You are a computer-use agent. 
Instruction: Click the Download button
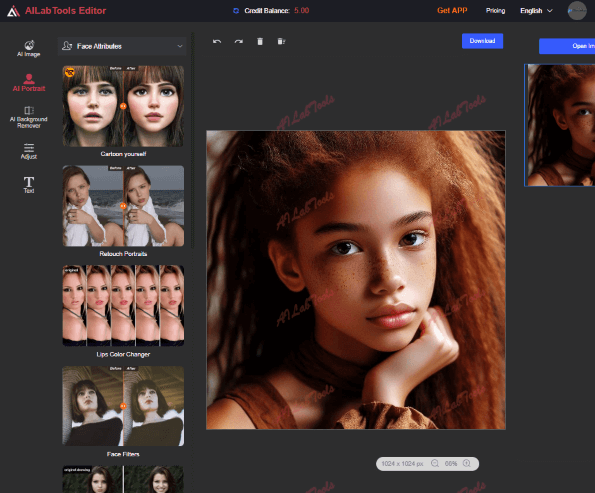tap(482, 41)
